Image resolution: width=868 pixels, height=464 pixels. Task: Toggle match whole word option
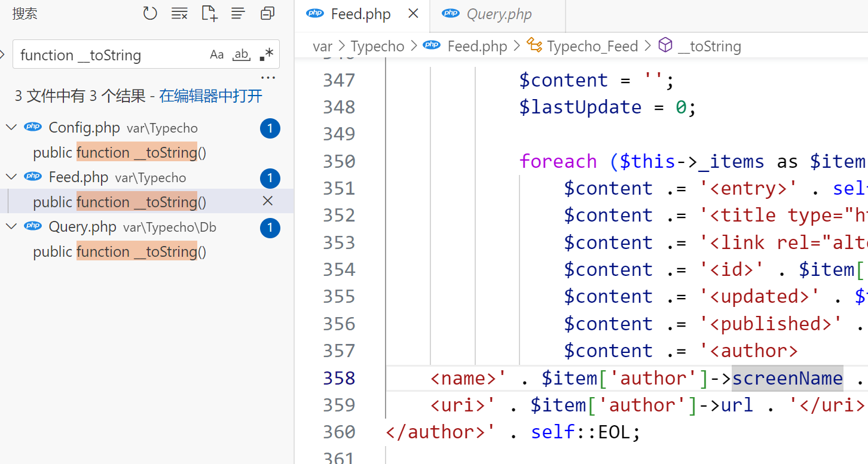tap(242, 55)
